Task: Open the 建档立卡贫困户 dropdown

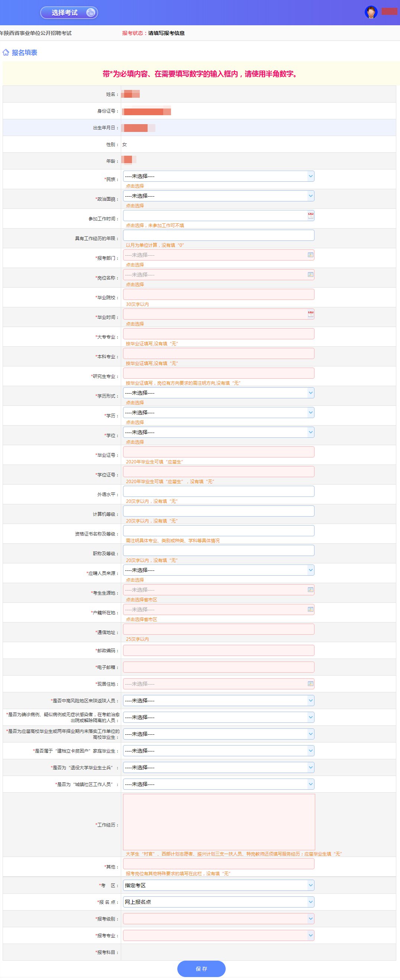Action: point(219,751)
